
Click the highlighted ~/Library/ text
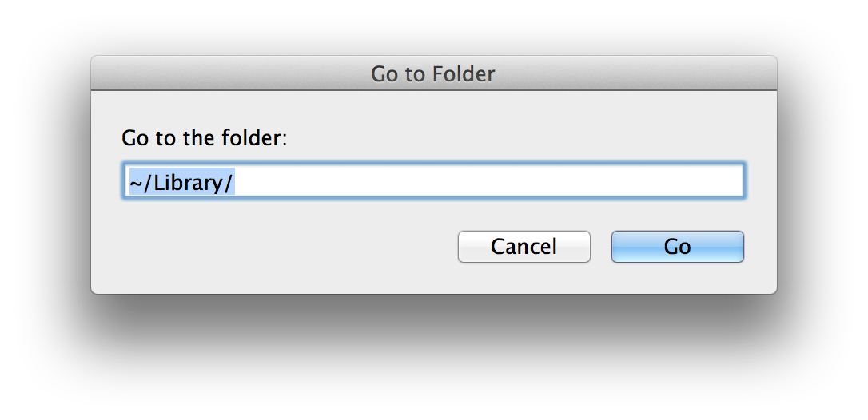[181, 183]
